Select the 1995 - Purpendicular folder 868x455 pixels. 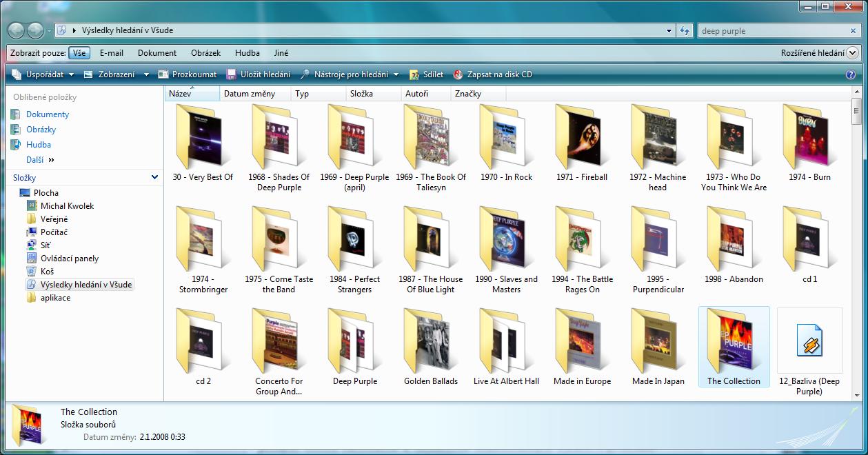(x=658, y=250)
